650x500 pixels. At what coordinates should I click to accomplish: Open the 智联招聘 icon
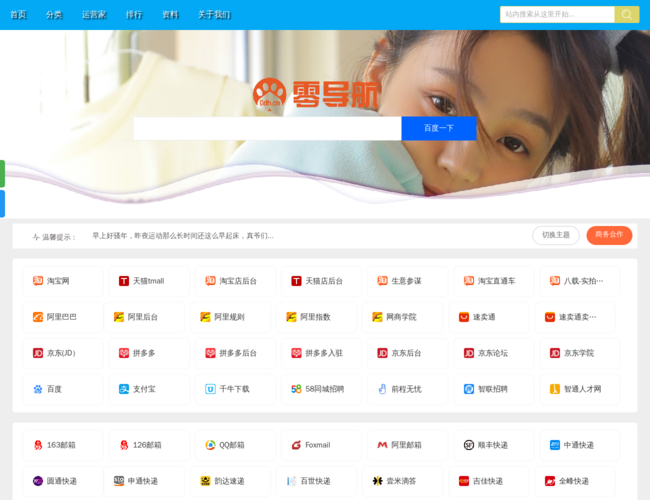(469, 389)
